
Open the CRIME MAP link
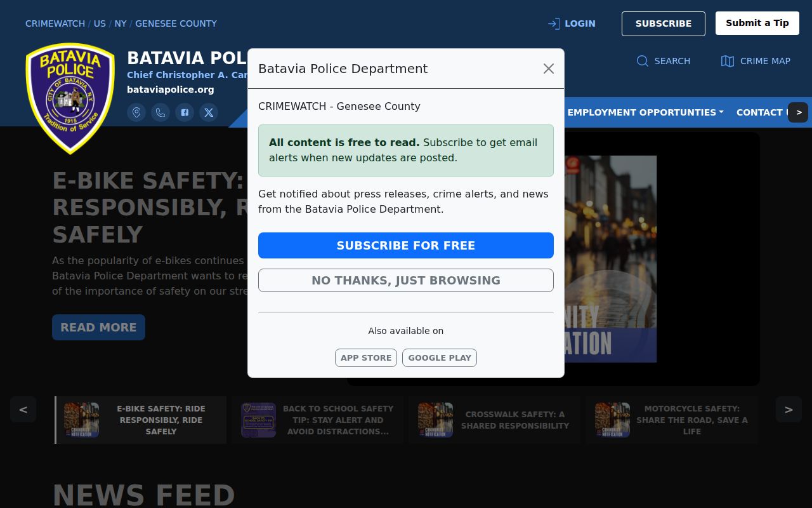(x=756, y=61)
